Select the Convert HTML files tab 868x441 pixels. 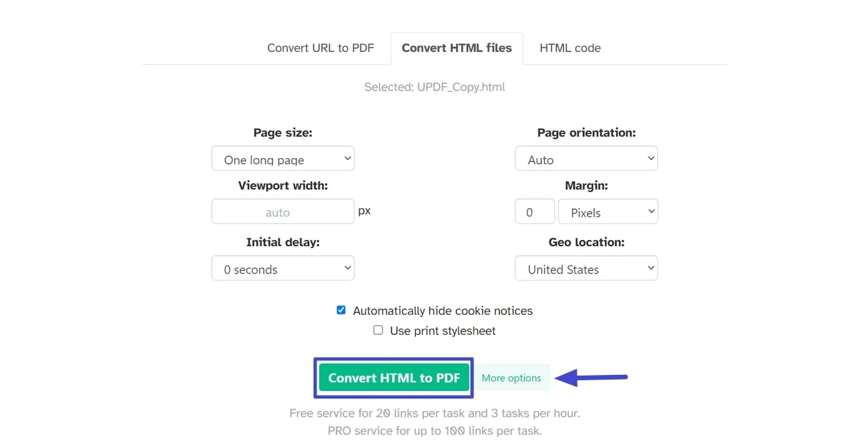tap(457, 47)
